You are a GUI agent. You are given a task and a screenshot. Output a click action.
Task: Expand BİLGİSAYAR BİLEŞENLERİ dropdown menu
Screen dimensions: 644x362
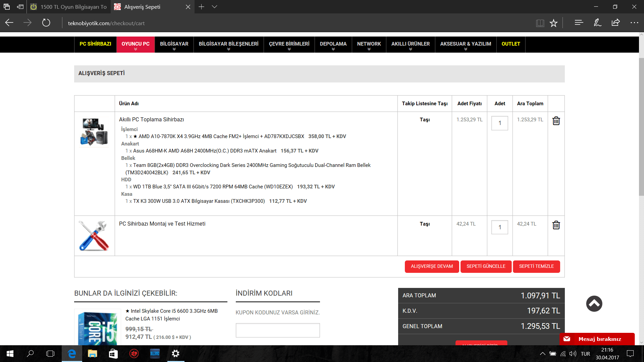228,44
